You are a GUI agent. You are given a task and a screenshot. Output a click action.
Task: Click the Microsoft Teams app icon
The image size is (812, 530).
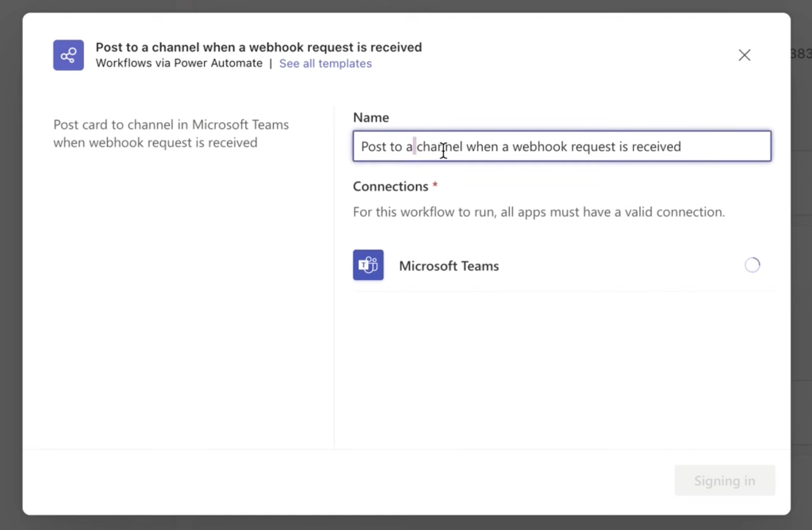pos(368,265)
